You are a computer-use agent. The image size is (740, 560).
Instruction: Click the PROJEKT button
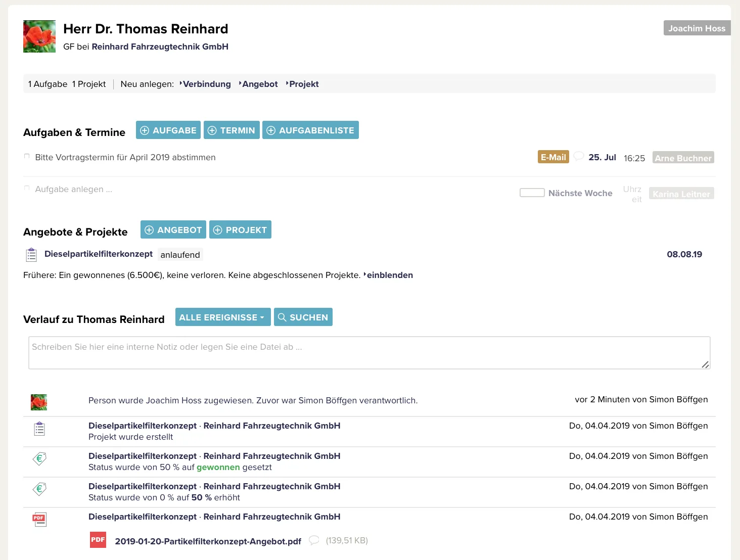click(240, 229)
